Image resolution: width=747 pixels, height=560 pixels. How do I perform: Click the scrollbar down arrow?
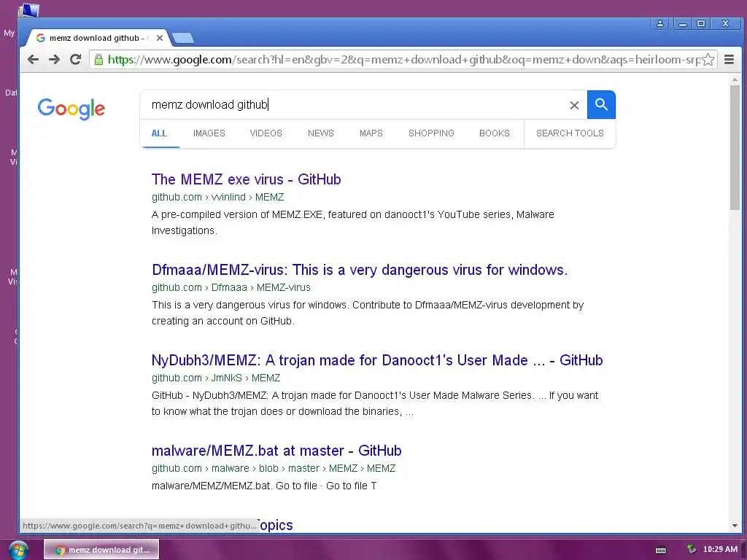(735, 526)
